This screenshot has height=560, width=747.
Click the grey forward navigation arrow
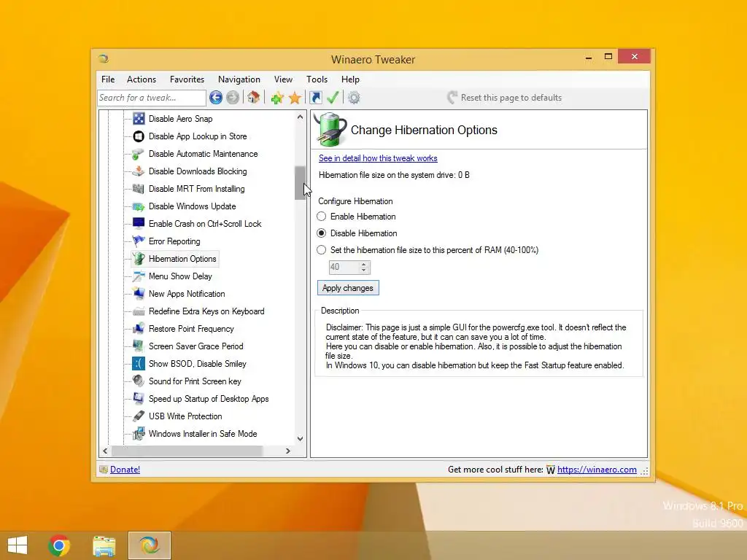[x=233, y=98]
